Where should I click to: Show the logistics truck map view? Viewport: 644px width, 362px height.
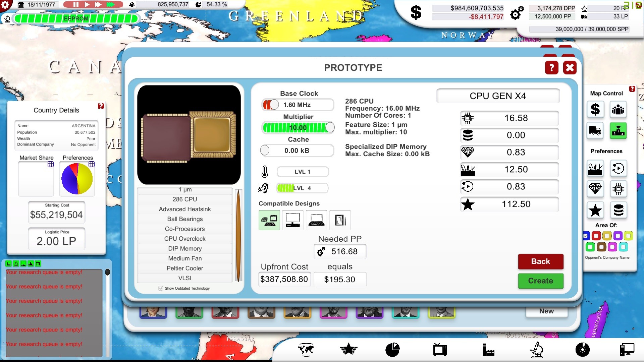click(x=595, y=130)
